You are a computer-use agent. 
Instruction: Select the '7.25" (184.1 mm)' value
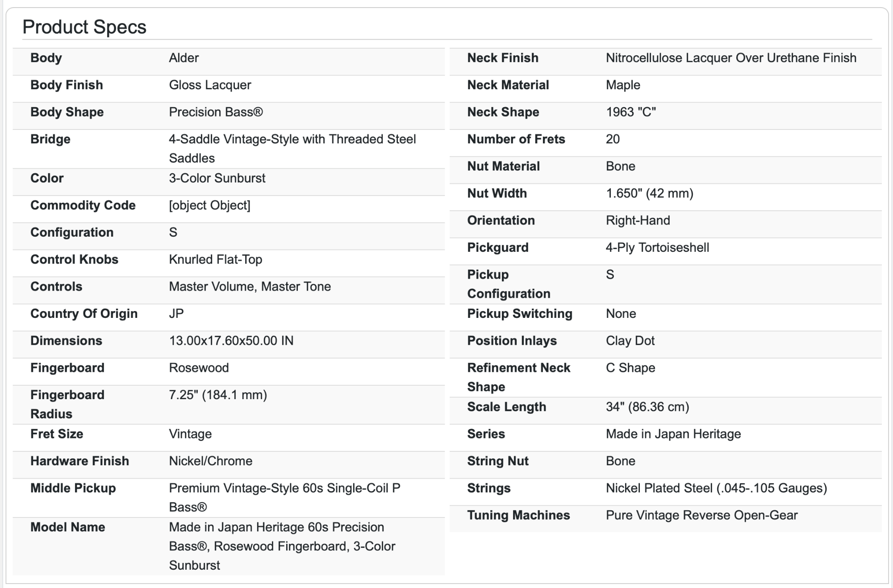(218, 395)
